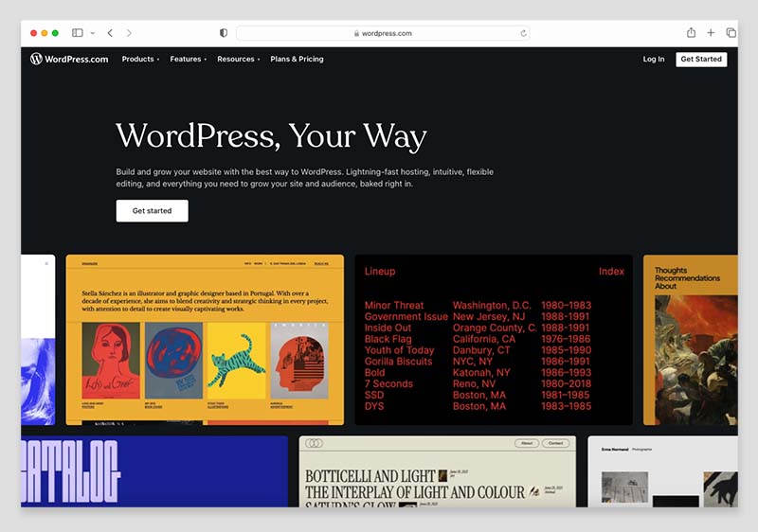The width and height of the screenshot is (758, 532).
Task: Click the Index link in black theme
Action: coord(611,272)
